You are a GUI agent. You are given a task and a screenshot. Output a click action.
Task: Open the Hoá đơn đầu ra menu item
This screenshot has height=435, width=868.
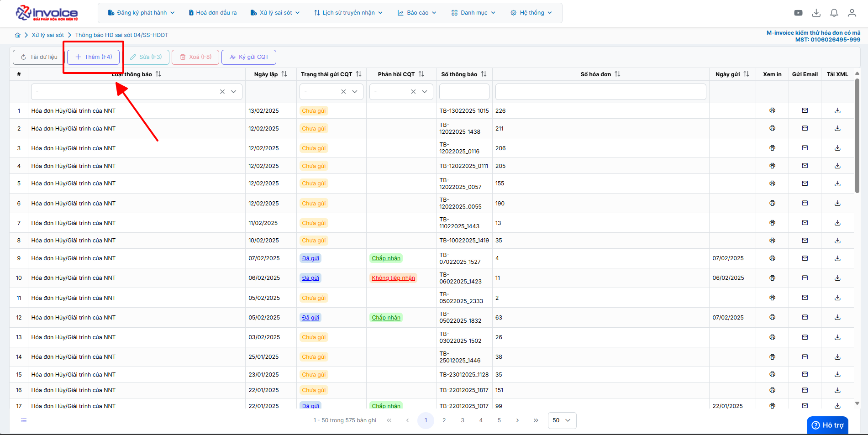click(x=213, y=13)
